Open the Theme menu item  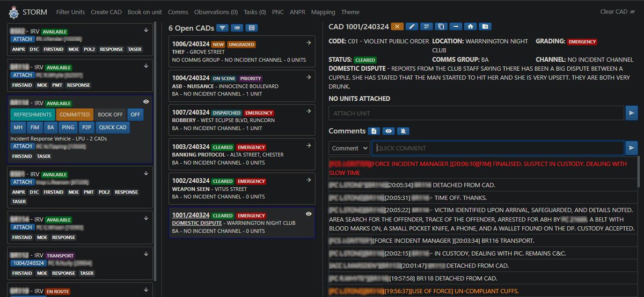point(350,12)
